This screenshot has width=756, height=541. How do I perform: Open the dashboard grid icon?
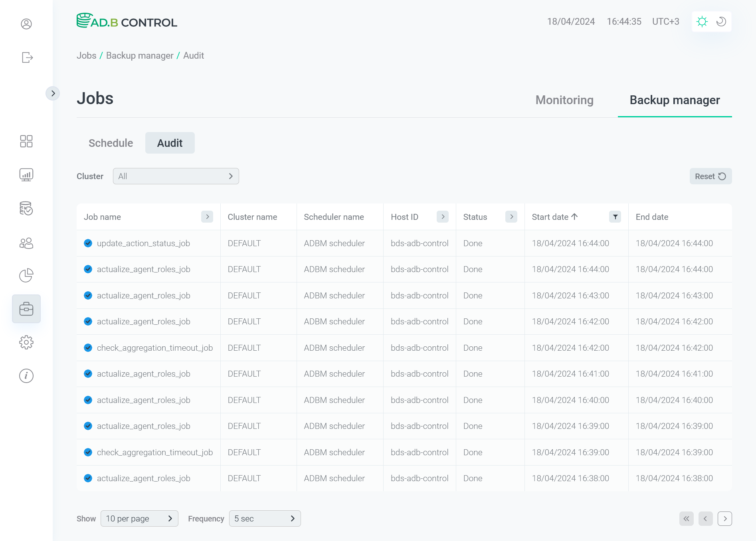[26, 142]
